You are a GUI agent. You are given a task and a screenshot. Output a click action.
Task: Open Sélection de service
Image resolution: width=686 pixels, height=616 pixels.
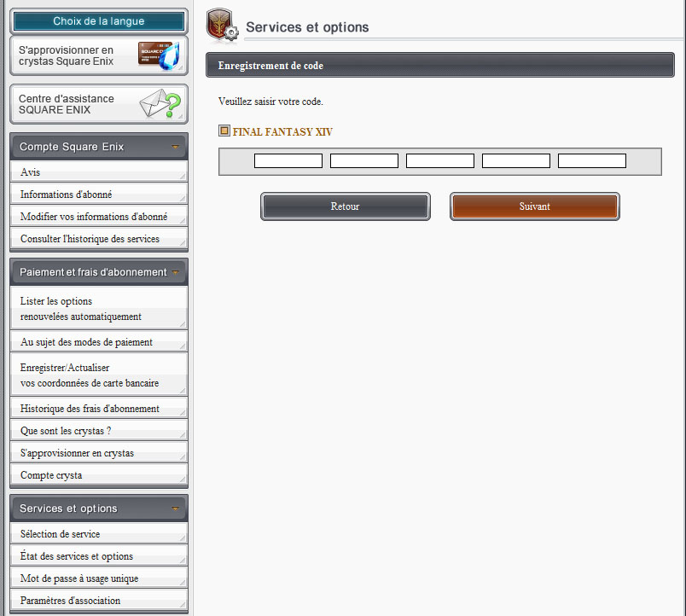pos(99,534)
